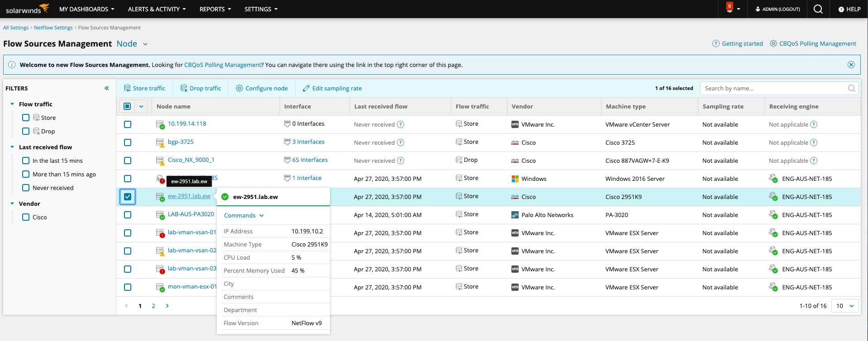The height and width of the screenshot is (341, 868).
Task: Open the My Dashboards menu
Action: coord(86,9)
